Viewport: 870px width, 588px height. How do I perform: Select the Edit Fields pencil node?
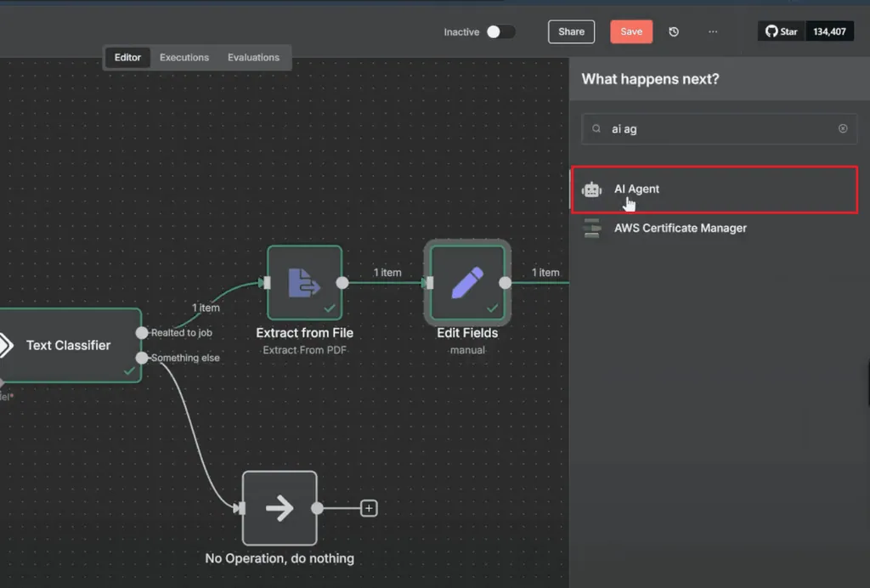(467, 282)
